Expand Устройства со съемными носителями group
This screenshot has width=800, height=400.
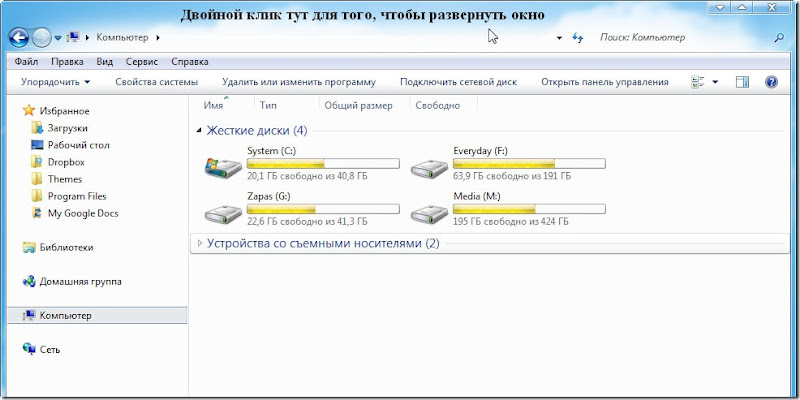point(199,243)
